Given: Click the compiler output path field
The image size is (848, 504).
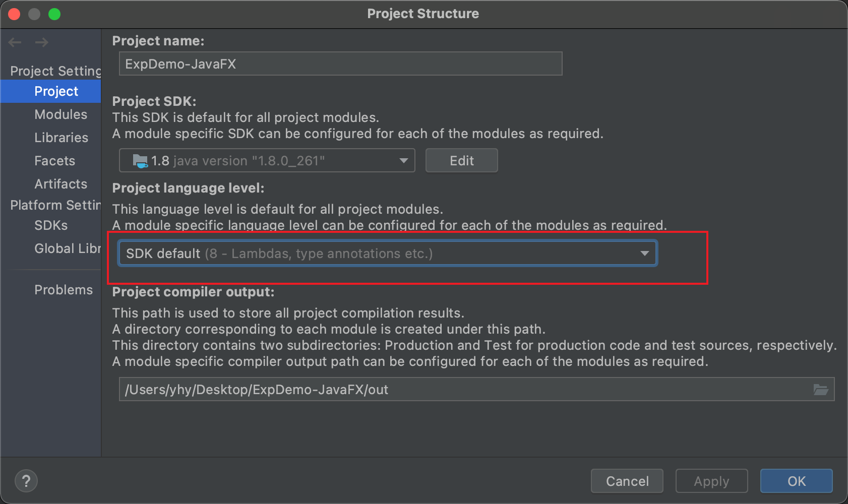Looking at the screenshot, I should [x=464, y=390].
